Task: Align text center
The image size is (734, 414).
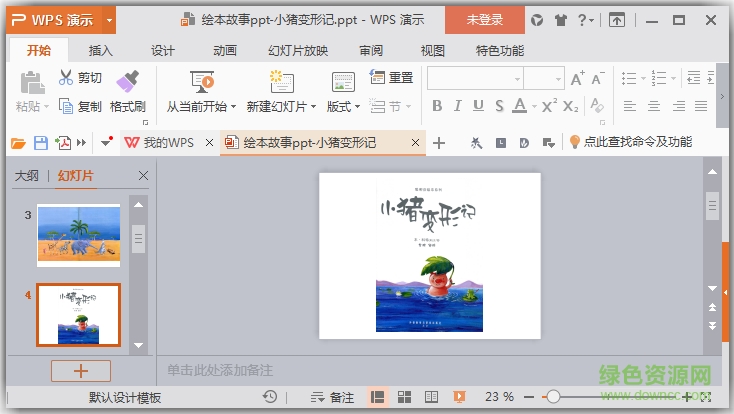Action: click(x=654, y=106)
